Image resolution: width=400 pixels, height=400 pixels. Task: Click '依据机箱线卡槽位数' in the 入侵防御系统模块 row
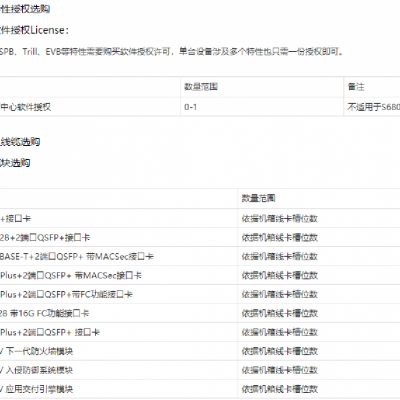(x=280, y=370)
